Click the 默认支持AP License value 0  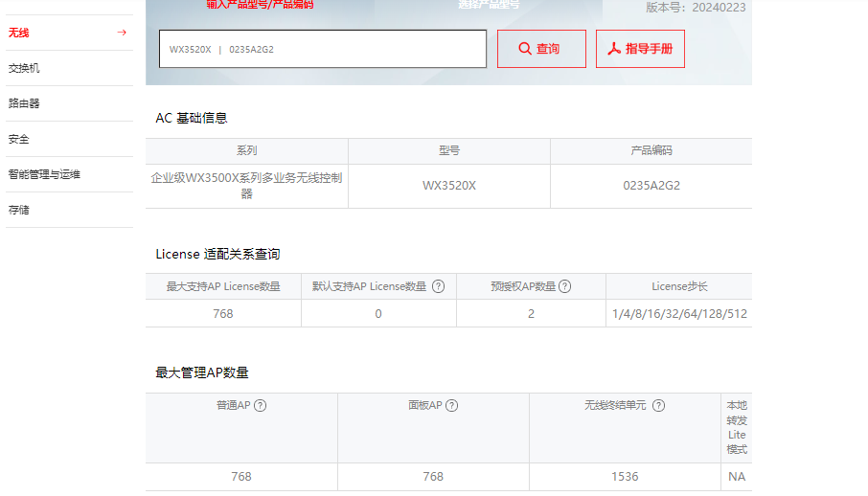pyautogui.click(x=378, y=314)
